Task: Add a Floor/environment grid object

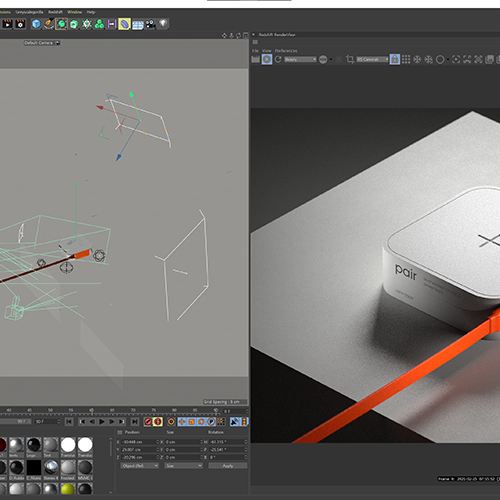Action: [x=137, y=24]
